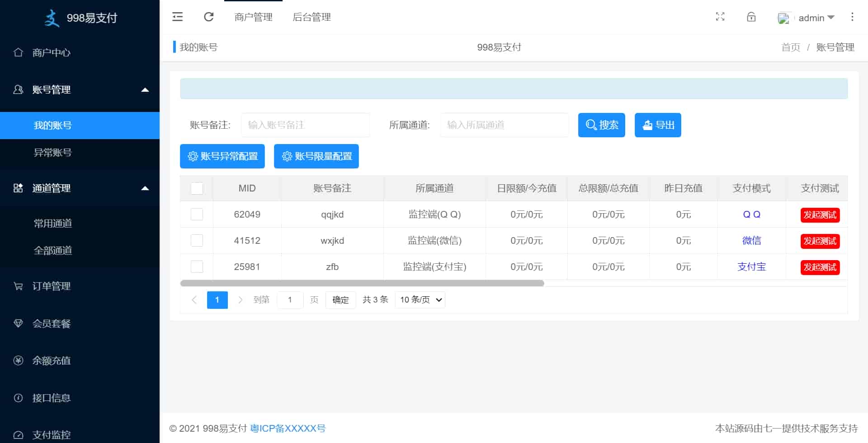
Task: Open the 10 条/页 page size dropdown
Action: 420,300
